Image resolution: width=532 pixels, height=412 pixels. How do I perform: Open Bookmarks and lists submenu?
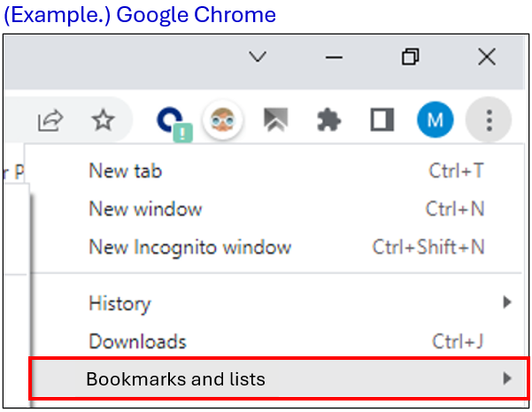(x=175, y=379)
